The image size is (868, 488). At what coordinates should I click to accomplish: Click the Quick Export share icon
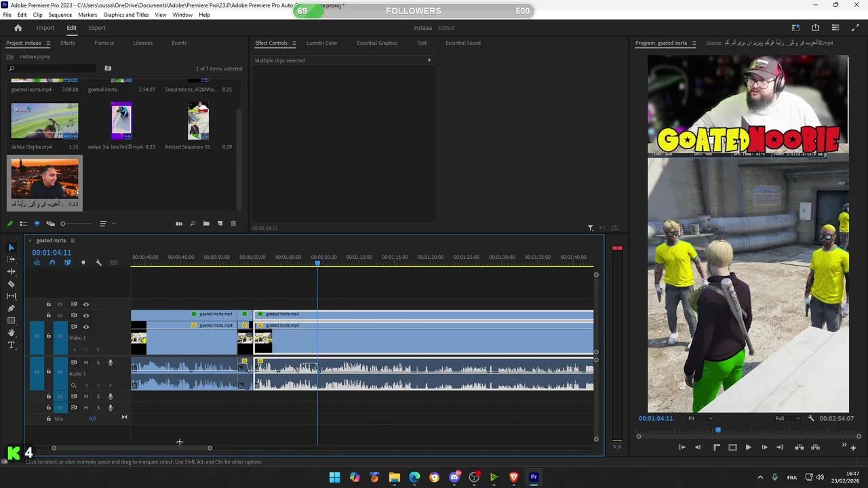[x=816, y=28]
